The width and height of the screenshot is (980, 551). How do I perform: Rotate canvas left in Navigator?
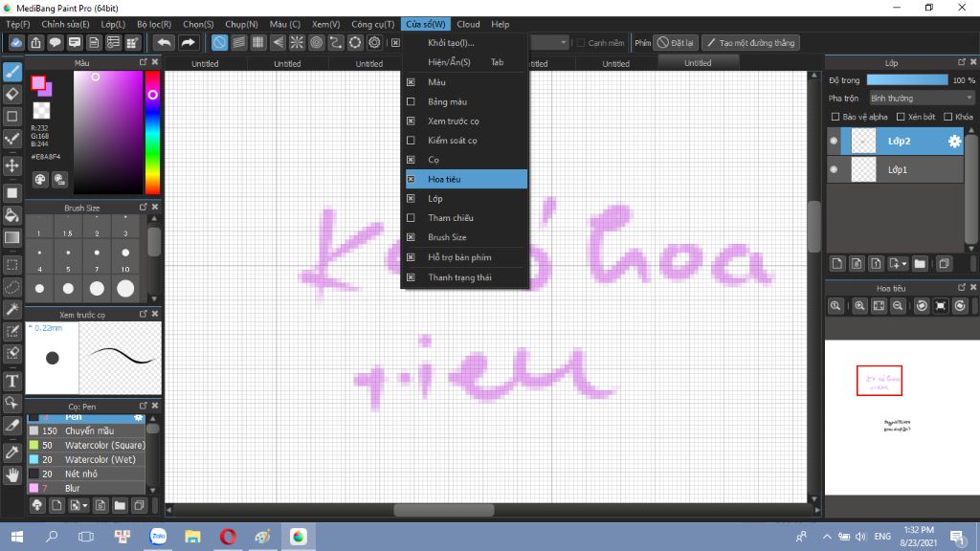point(922,305)
